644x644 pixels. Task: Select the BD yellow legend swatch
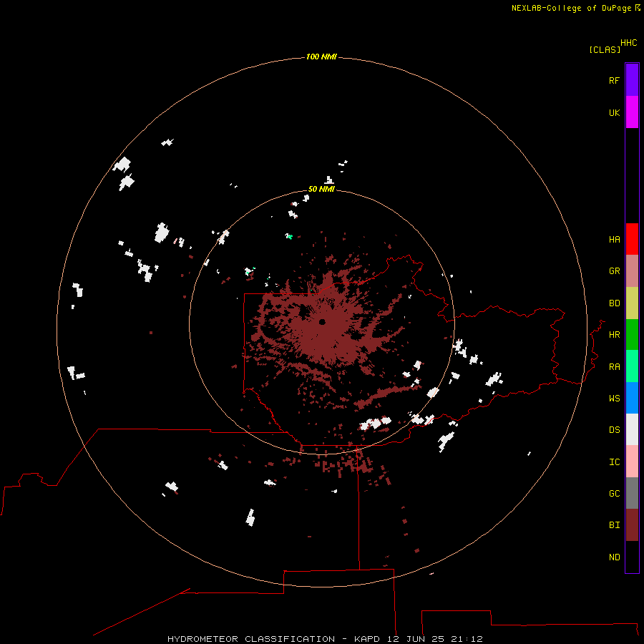coord(632,303)
